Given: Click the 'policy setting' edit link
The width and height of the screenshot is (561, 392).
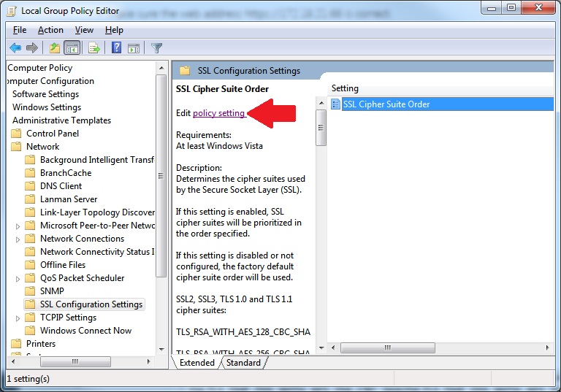Looking at the screenshot, I should [218, 113].
